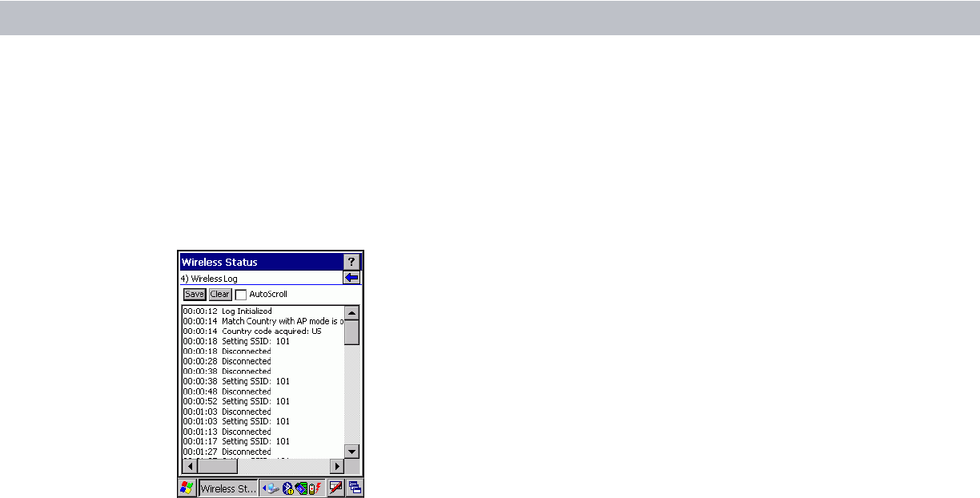The height and width of the screenshot is (498, 980).
Task: Click the vertical scrollbar thumb
Action: [x=351, y=331]
